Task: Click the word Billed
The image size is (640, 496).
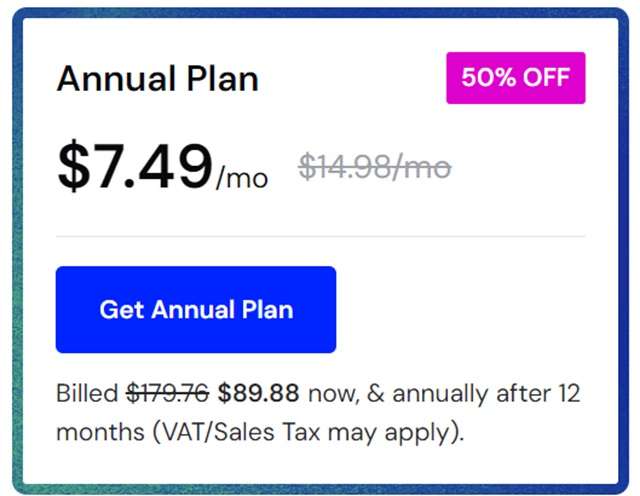Action: (88, 392)
